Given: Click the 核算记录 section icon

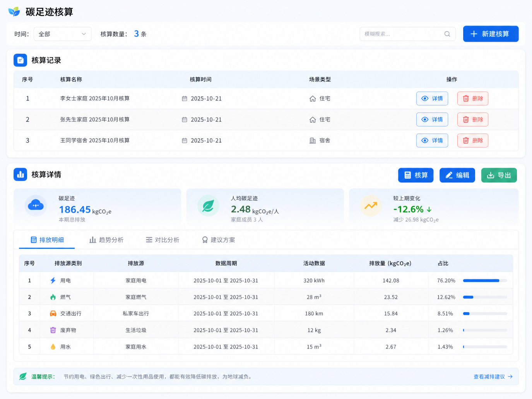Looking at the screenshot, I should pos(21,60).
